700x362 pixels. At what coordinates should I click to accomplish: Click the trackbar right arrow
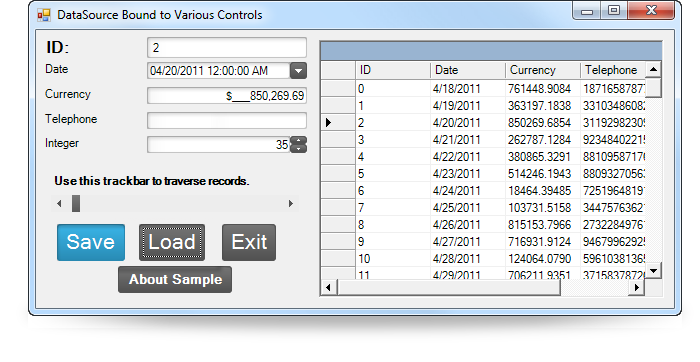291,204
